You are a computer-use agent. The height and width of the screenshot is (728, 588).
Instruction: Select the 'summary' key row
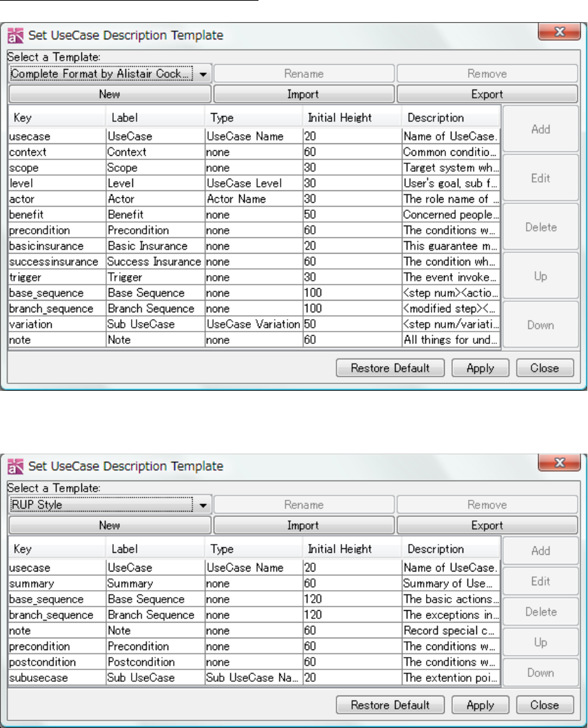[254, 583]
